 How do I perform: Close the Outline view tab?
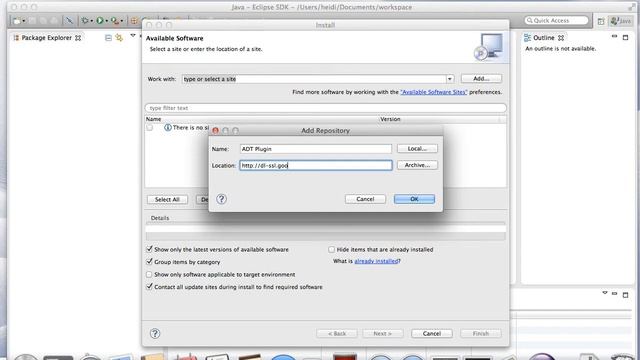pos(561,38)
